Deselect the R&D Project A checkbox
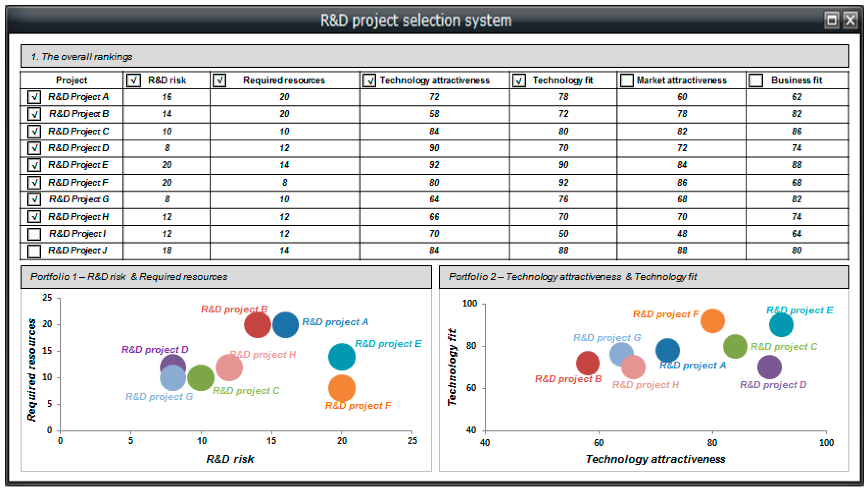The image size is (868, 490). pos(34,97)
